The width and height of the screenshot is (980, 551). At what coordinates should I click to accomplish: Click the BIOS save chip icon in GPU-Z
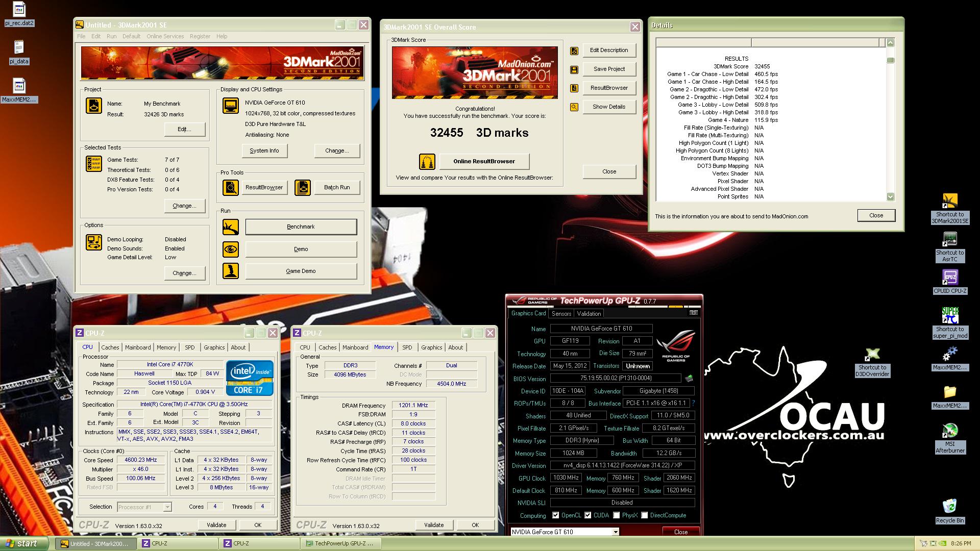(x=689, y=379)
